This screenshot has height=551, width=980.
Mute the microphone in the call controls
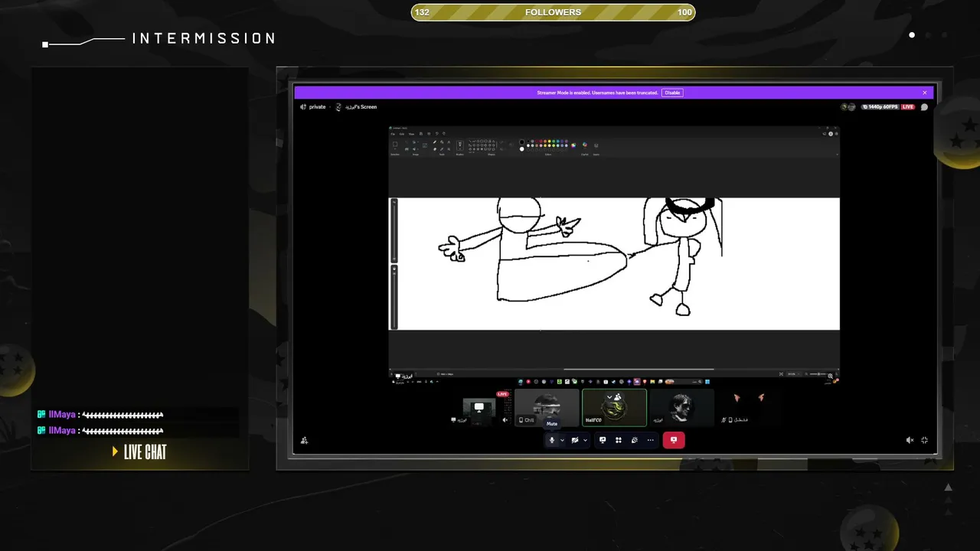(552, 440)
